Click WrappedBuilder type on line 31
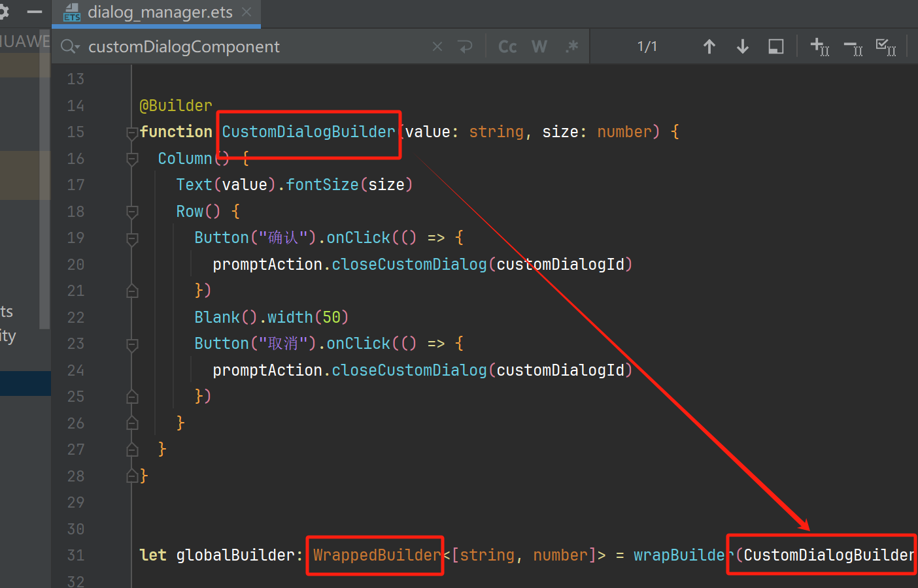The image size is (918, 588). tap(377, 555)
